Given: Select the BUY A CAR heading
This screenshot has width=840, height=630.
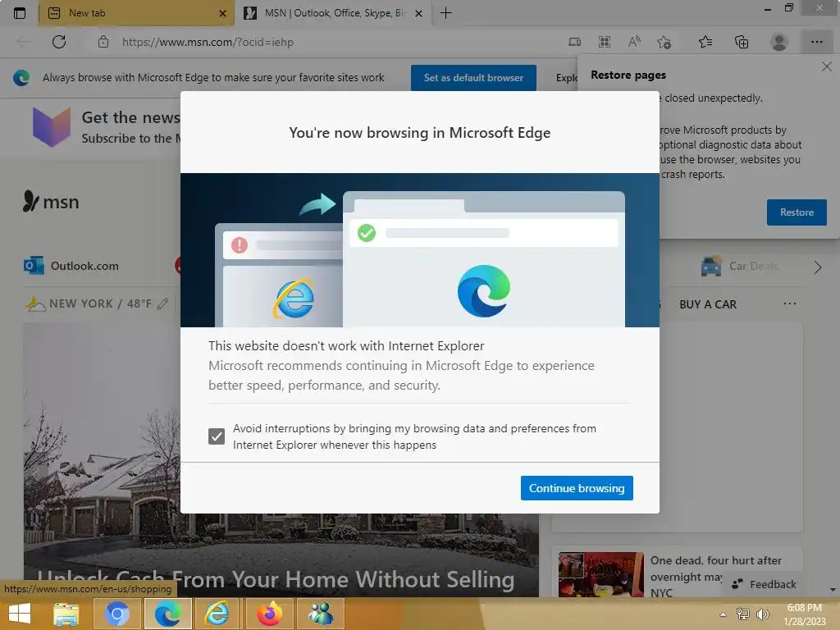Looking at the screenshot, I should click(708, 304).
